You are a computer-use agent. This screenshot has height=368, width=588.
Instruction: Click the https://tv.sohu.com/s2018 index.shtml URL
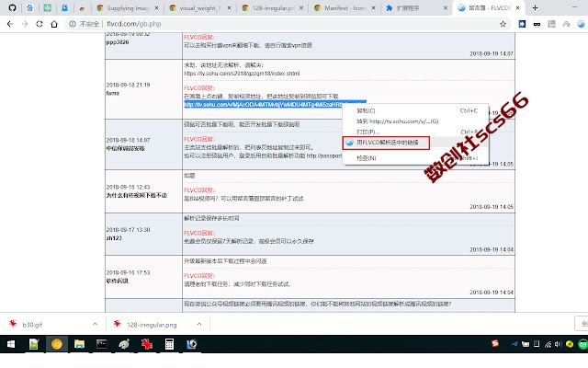(x=242, y=74)
